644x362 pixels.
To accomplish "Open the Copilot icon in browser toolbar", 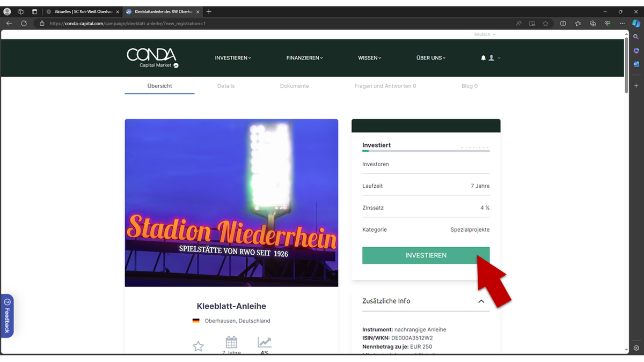I will pos(636,23).
